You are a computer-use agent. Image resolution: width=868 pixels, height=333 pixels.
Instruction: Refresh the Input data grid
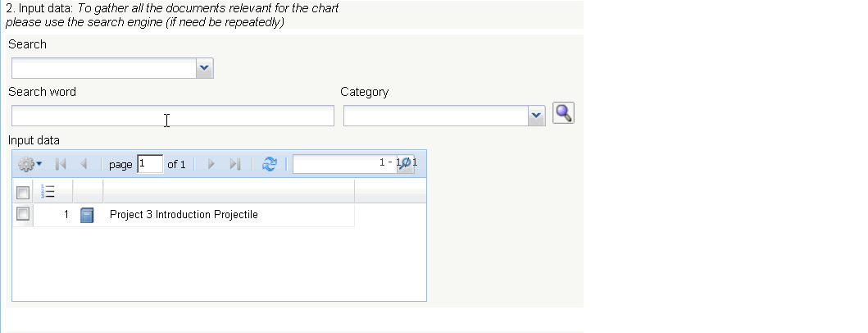tap(269, 165)
